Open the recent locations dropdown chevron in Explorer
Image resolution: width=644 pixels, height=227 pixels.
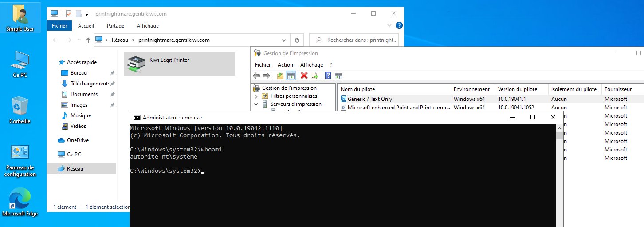(79, 40)
